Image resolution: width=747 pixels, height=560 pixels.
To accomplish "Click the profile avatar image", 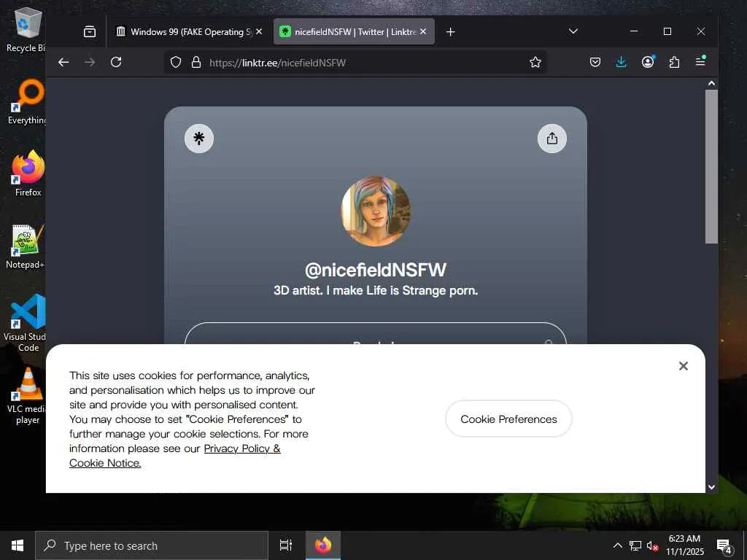I will pos(376,211).
